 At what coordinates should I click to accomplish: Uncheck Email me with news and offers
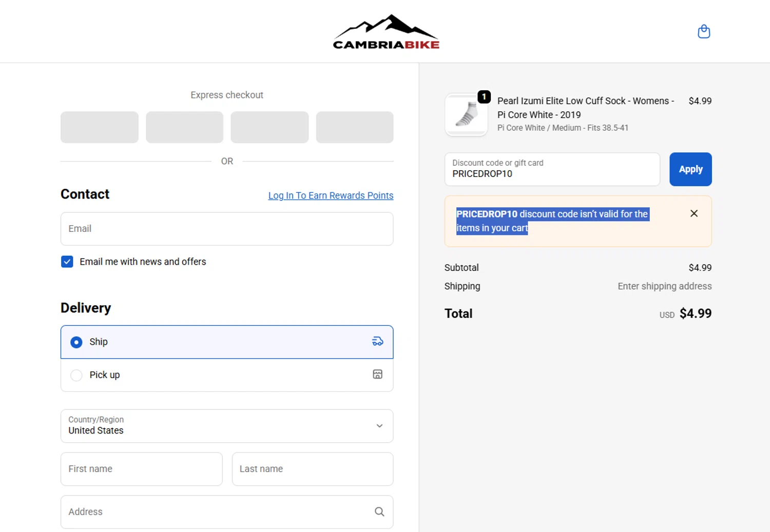coord(67,262)
